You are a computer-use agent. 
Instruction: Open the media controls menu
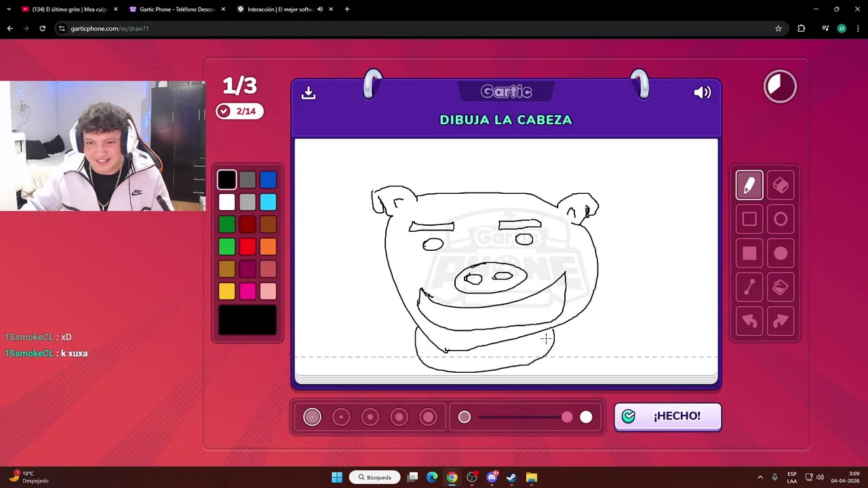point(825,28)
